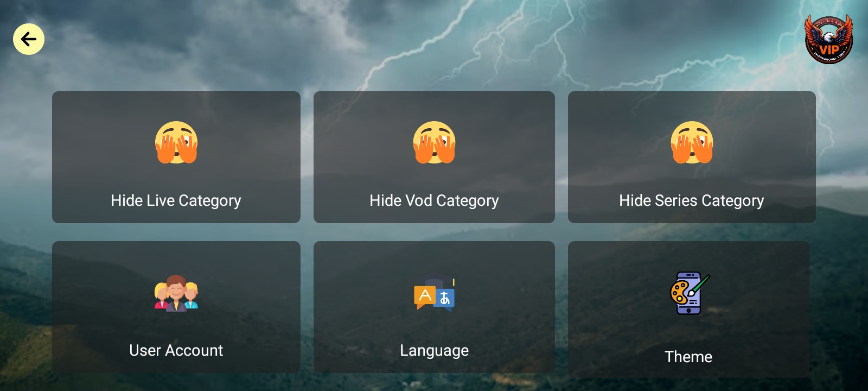
Task: Select the translation icon for Language
Action: (434, 293)
